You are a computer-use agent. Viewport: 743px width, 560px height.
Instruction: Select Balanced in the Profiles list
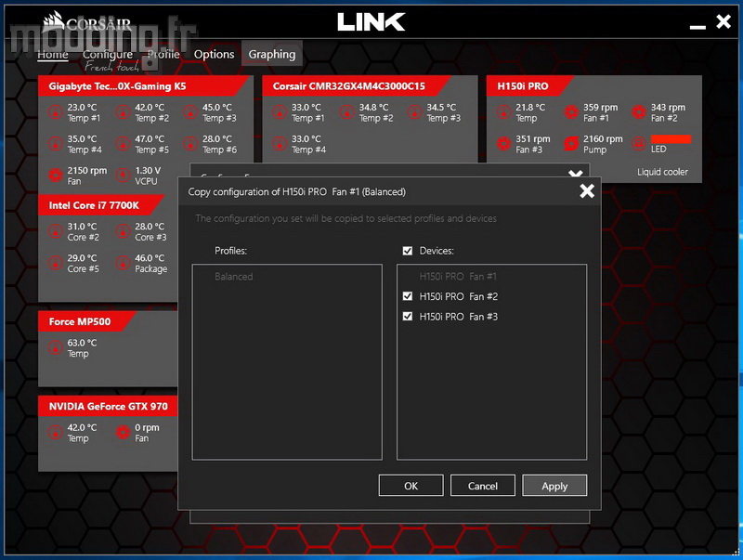(x=234, y=276)
